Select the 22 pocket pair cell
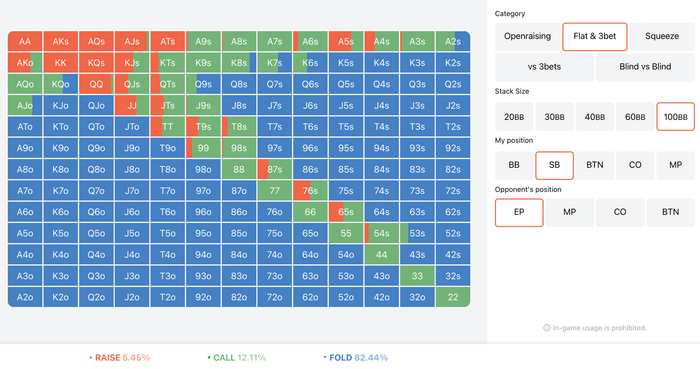The width and height of the screenshot is (700, 369). (453, 297)
